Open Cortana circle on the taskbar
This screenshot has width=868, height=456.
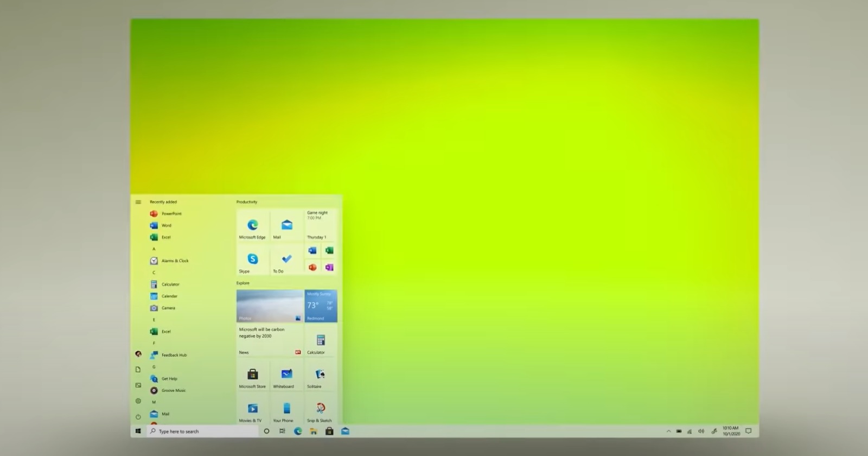point(266,431)
